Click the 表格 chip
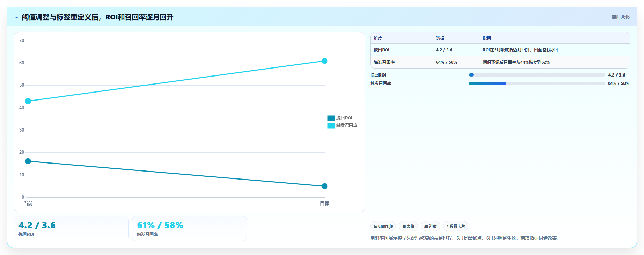Viewport: 644px width, 255px height. click(408, 226)
